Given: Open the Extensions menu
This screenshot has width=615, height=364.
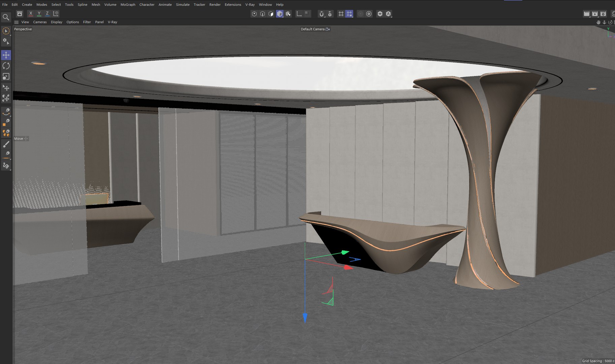Looking at the screenshot, I should (233, 5).
